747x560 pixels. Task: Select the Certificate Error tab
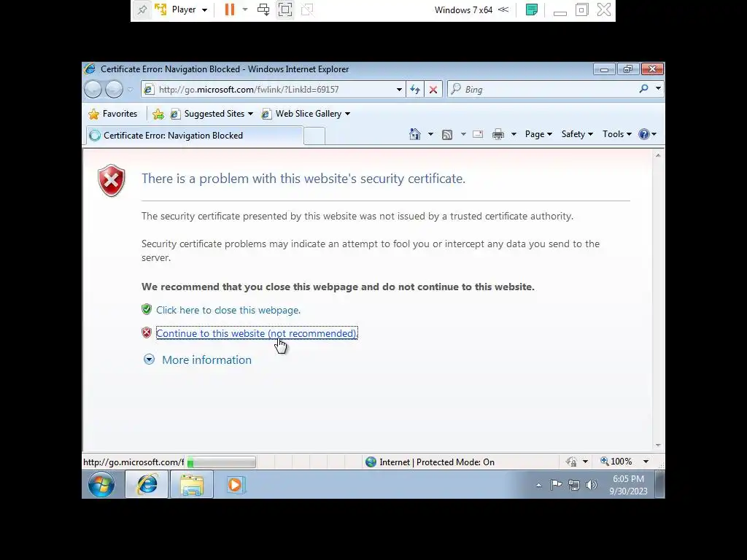coord(194,136)
